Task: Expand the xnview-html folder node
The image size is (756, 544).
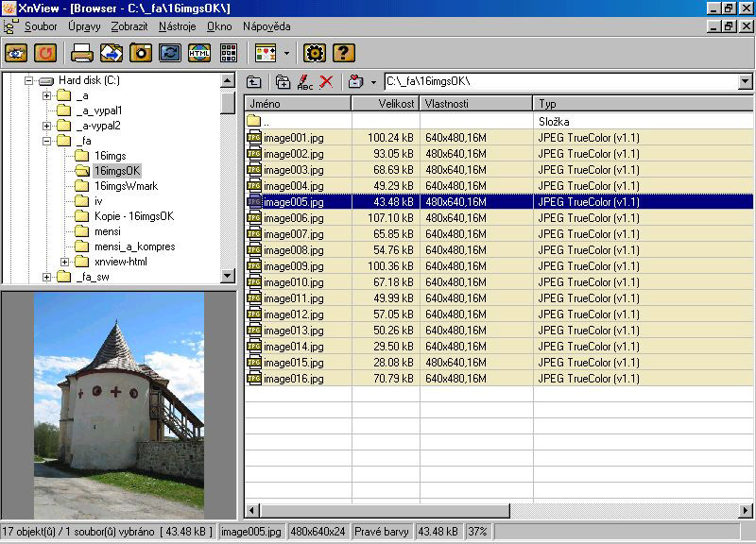Action: pos(65,262)
